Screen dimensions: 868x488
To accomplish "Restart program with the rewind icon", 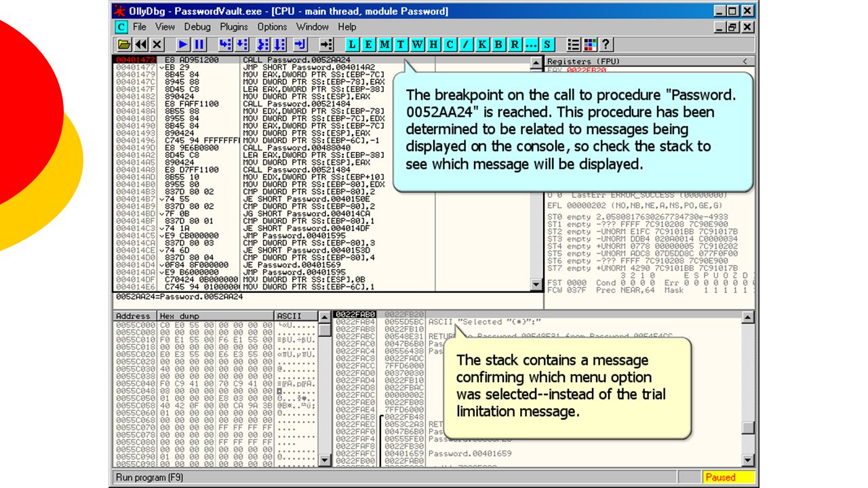I will click(x=141, y=45).
